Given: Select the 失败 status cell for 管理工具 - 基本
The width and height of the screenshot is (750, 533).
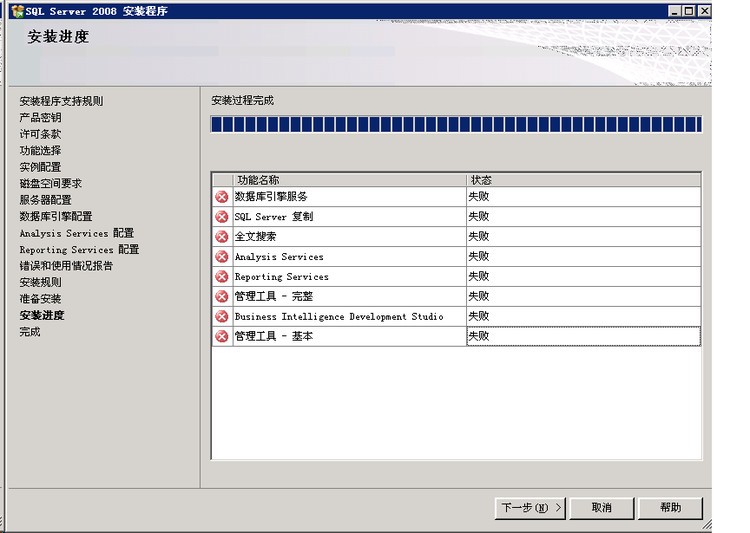Looking at the screenshot, I should pos(584,336).
